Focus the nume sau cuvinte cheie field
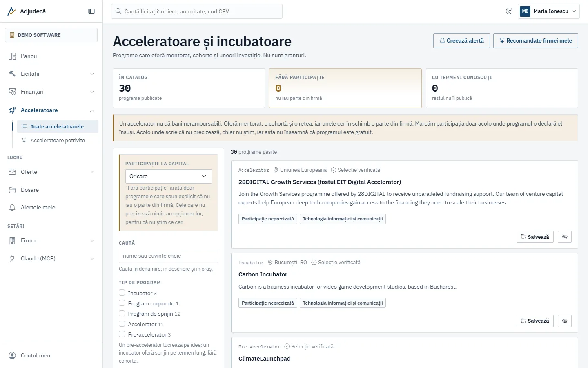This screenshot has height=368, width=588. pyautogui.click(x=168, y=256)
